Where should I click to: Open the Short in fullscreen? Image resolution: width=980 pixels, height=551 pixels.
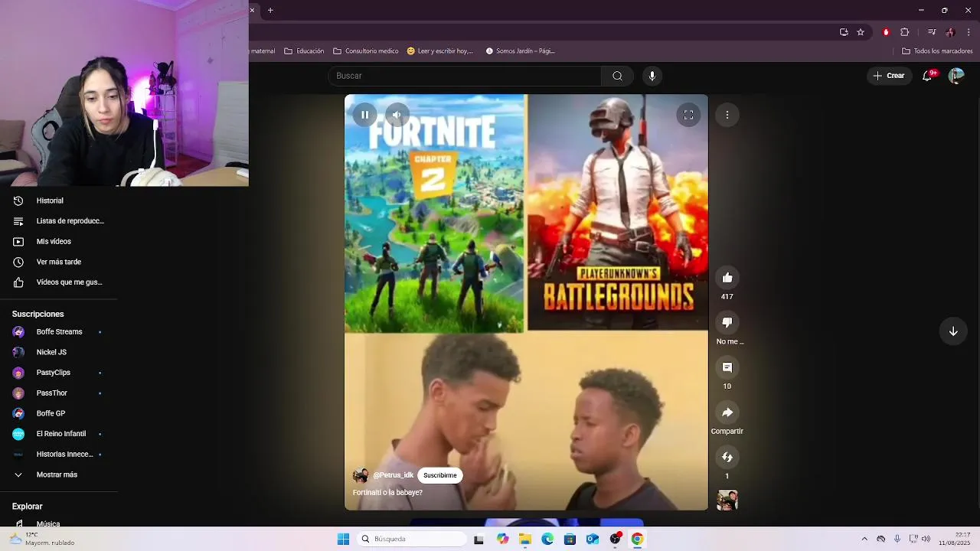click(x=688, y=115)
